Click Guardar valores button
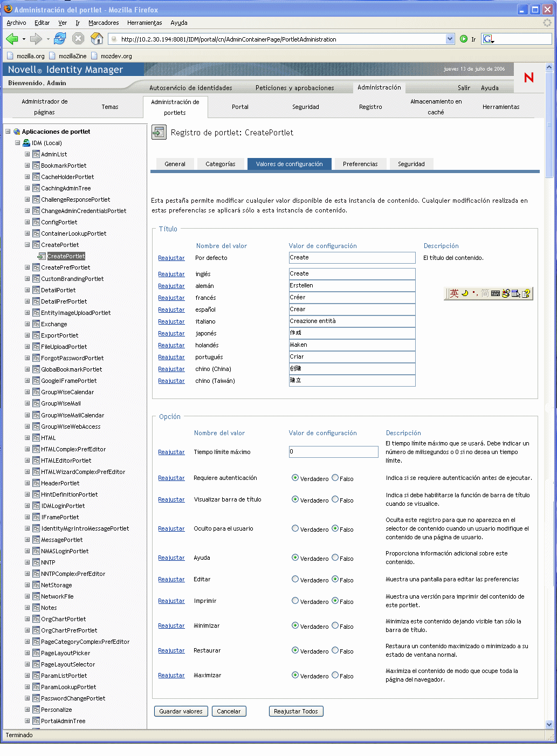This screenshot has width=557, height=756. 181,711
